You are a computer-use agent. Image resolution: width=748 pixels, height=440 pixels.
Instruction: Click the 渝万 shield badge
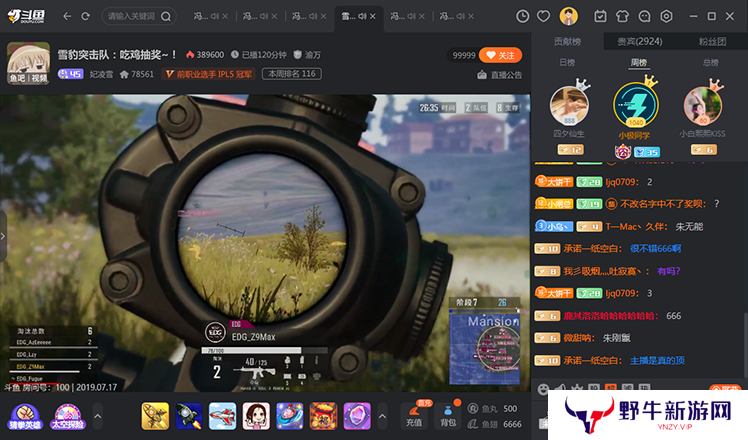point(307,55)
